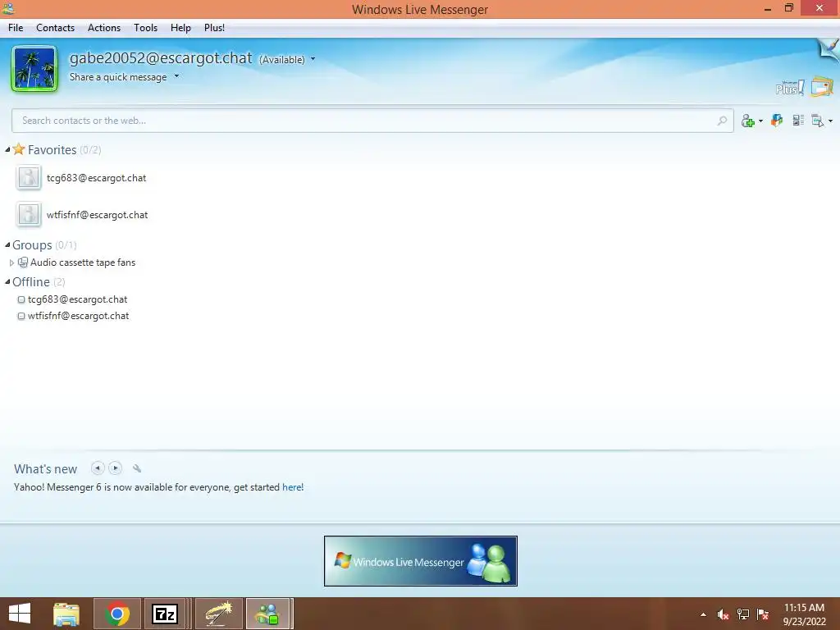This screenshot has height=630, width=840.
Task: Open the email inbox envelope icon
Action: tap(822, 87)
